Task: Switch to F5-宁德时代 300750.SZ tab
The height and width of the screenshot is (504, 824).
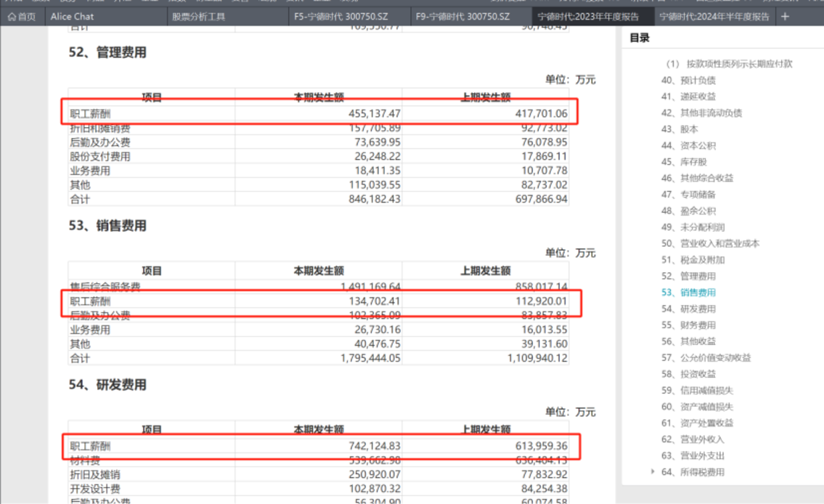Action: [x=341, y=17]
